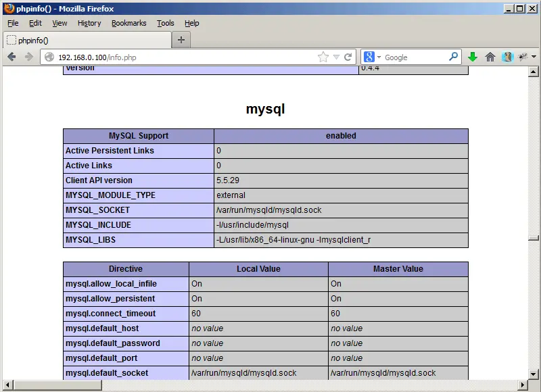This screenshot has height=392, width=541.
Task: Open the History menu
Action: (89, 23)
